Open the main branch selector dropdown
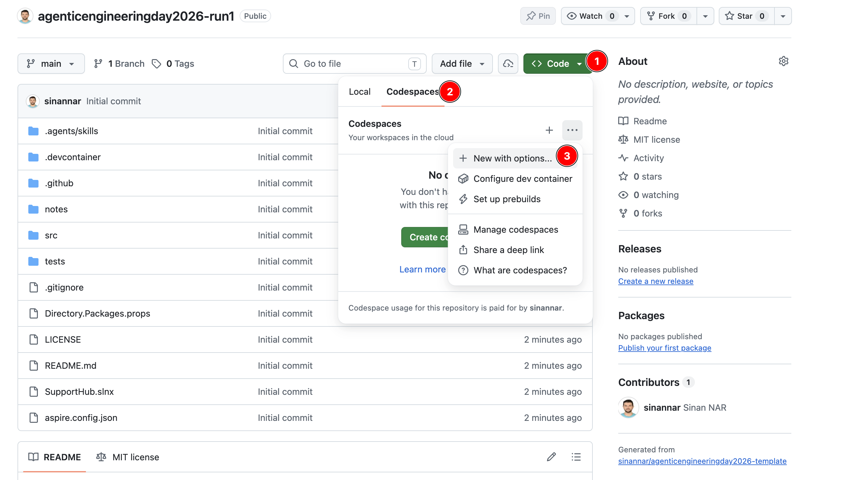 [x=51, y=64]
